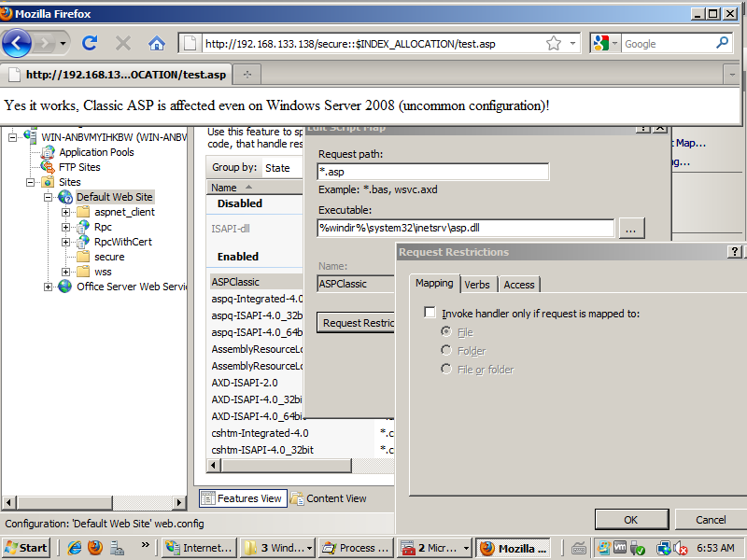The width and height of the screenshot is (747, 560).
Task: Select FTP Sites node icon
Action: 49,167
